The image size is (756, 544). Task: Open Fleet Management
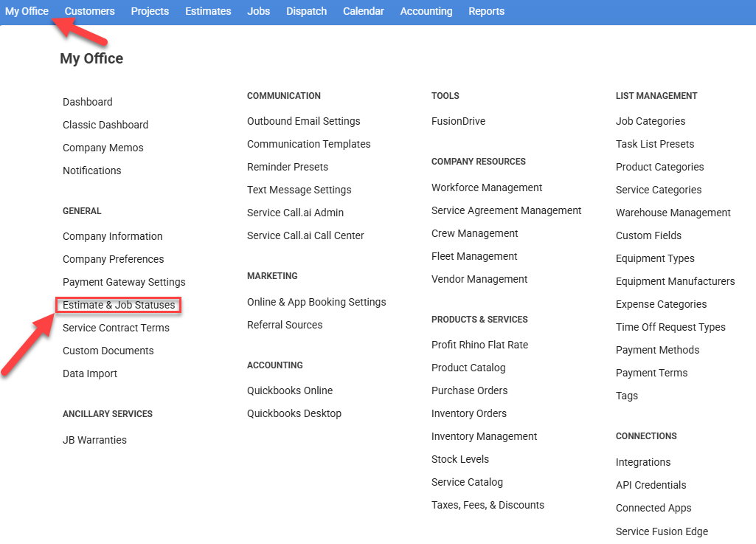[474, 256]
